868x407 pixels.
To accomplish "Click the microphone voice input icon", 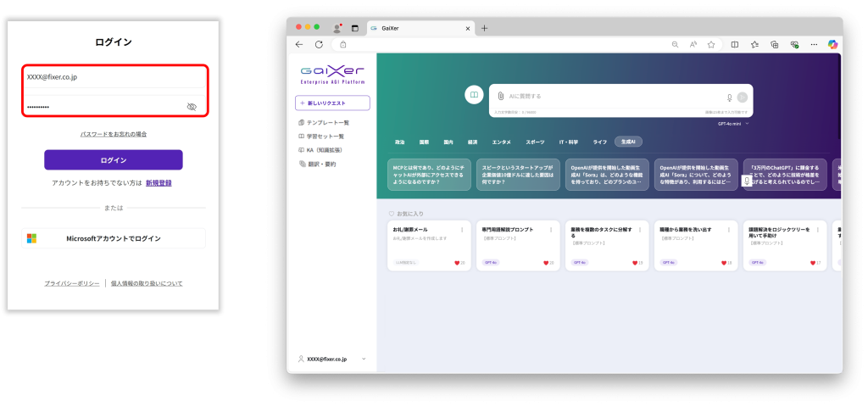I will (729, 98).
